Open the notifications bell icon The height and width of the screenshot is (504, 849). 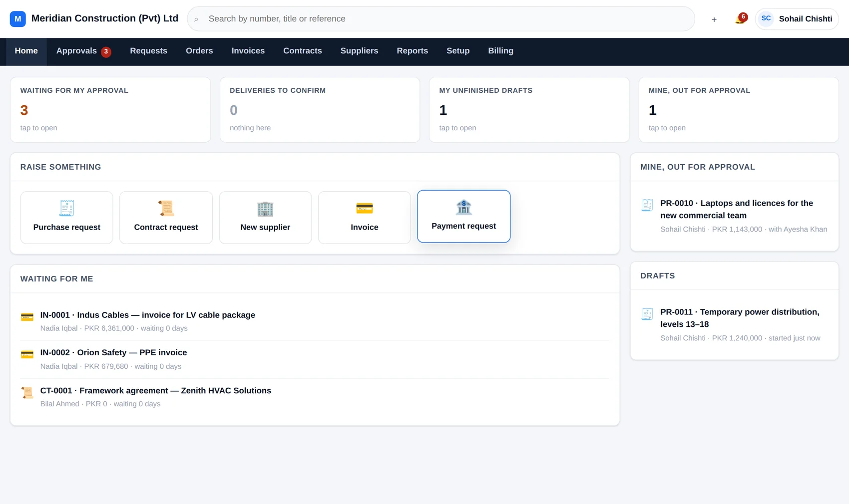click(x=740, y=19)
